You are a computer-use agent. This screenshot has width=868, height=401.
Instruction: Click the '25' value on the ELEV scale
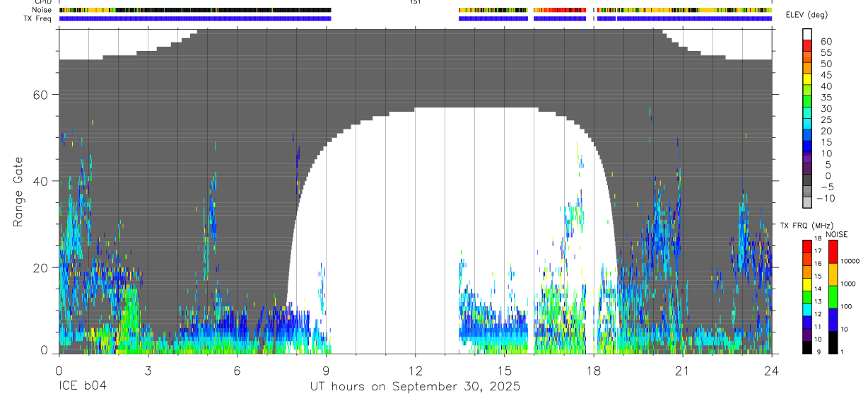coord(826,120)
